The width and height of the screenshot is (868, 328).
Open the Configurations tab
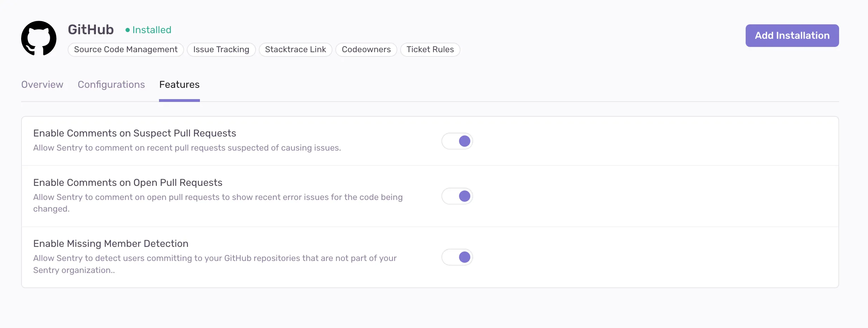[111, 85]
